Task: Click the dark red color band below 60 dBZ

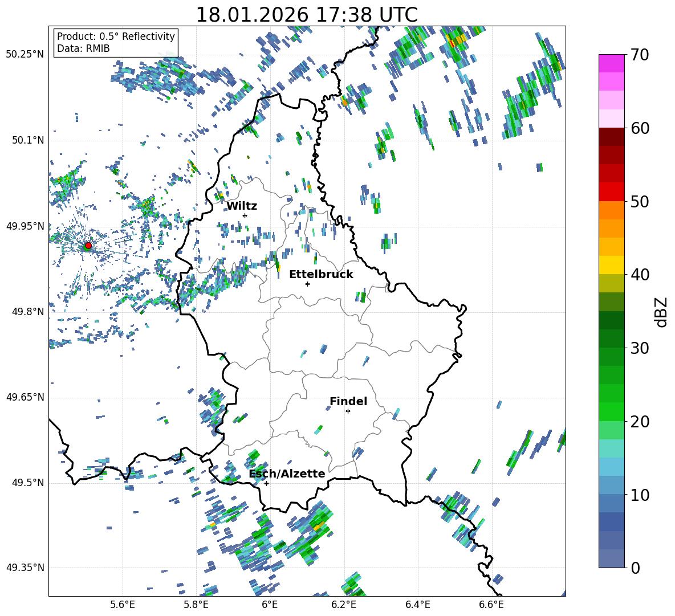Action: point(611,137)
